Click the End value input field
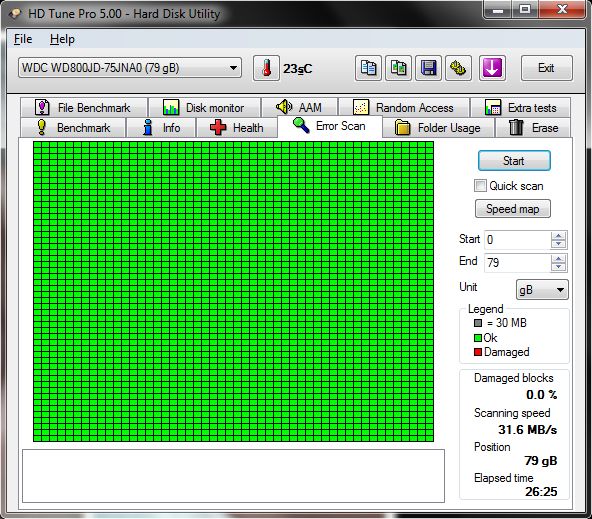Screen dimensions: 592x519 (x=517, y=262)
